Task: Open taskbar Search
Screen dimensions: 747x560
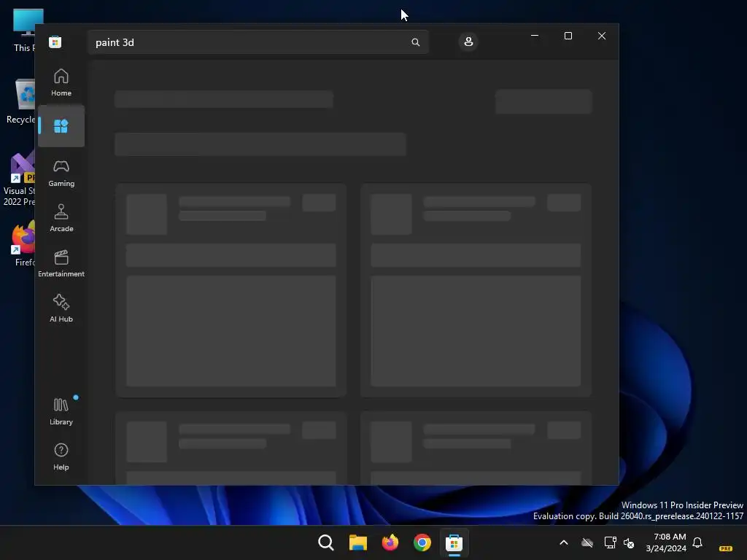Action: tap(326, 542)
